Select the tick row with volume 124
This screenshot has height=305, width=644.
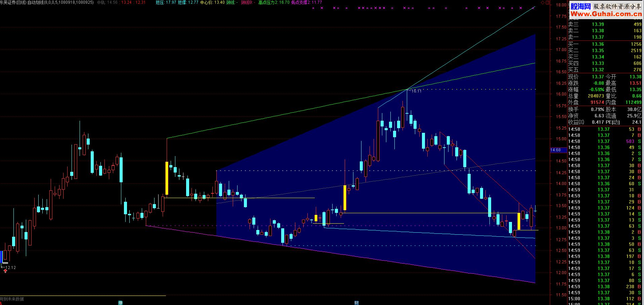click(605, 208)
